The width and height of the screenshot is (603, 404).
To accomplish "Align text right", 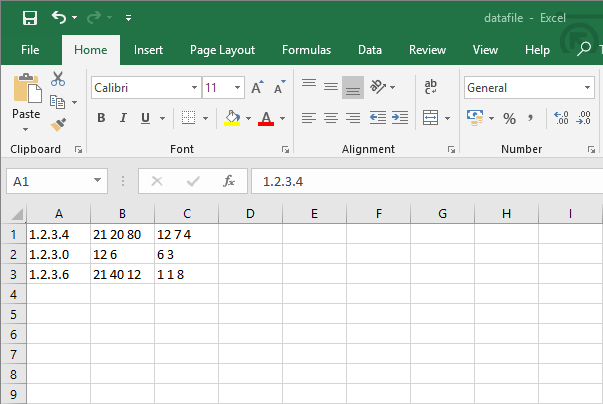I will pyautogui.click(x=353, y=118).
